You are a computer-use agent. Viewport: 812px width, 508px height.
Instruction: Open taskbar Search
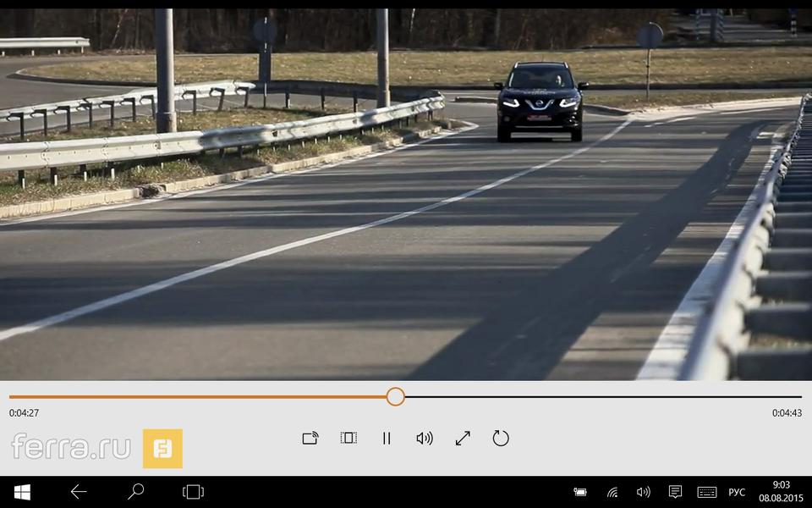(135, 491)
